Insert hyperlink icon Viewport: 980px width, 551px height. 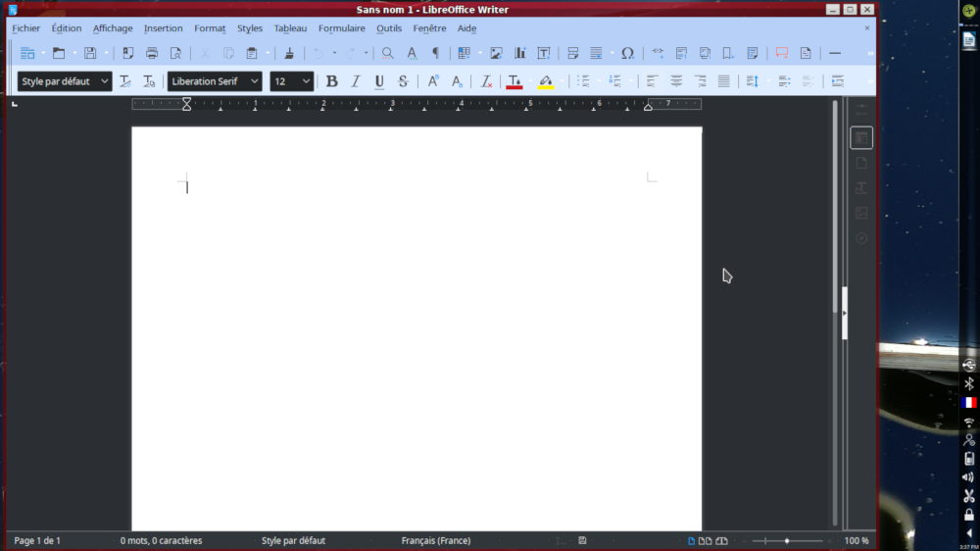[x=658, y=53]
